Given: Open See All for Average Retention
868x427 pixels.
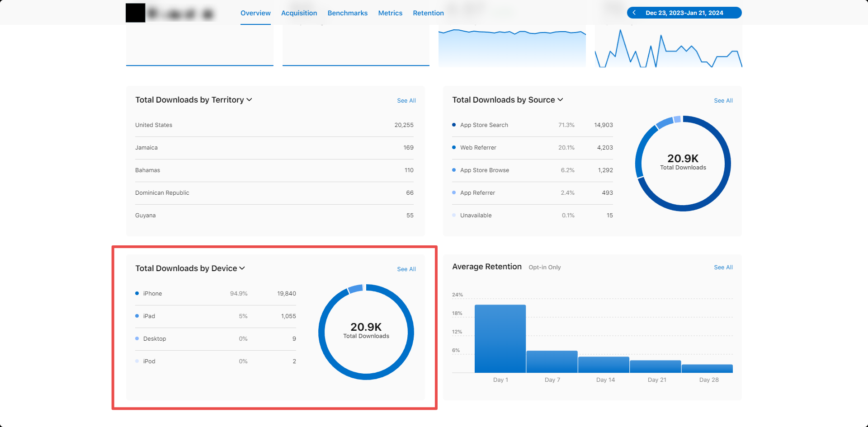Looking at the screenshot, I should (x=723, y=267).
